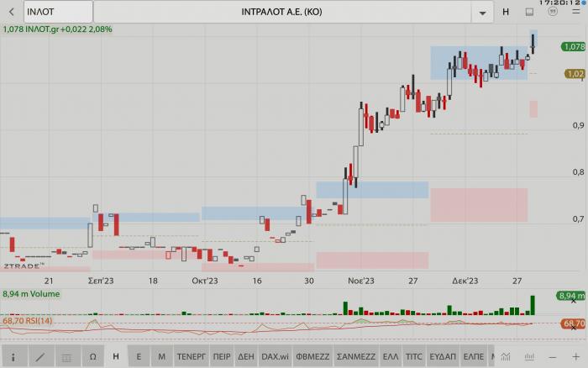Select the ΤΕΝΕΡΓ symbol tab
Image resolution: width=588 pixels, height=368 pixels.
point(192,356)
